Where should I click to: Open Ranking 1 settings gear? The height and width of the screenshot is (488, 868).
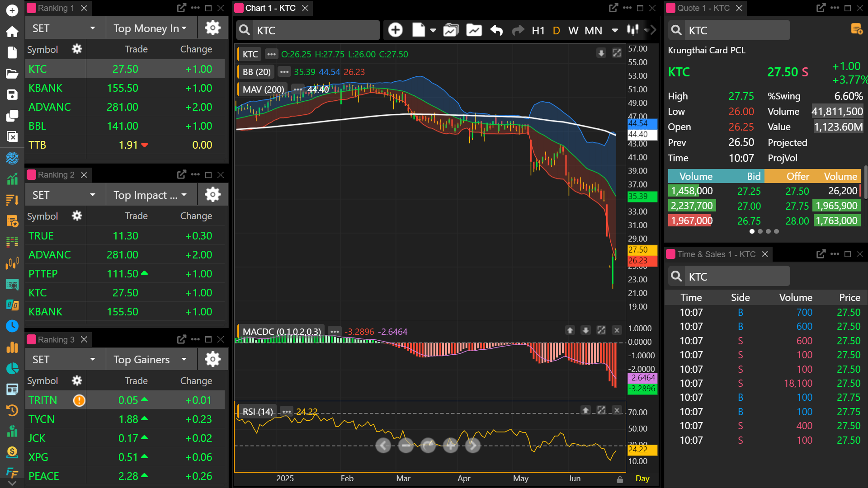point(212,28)
